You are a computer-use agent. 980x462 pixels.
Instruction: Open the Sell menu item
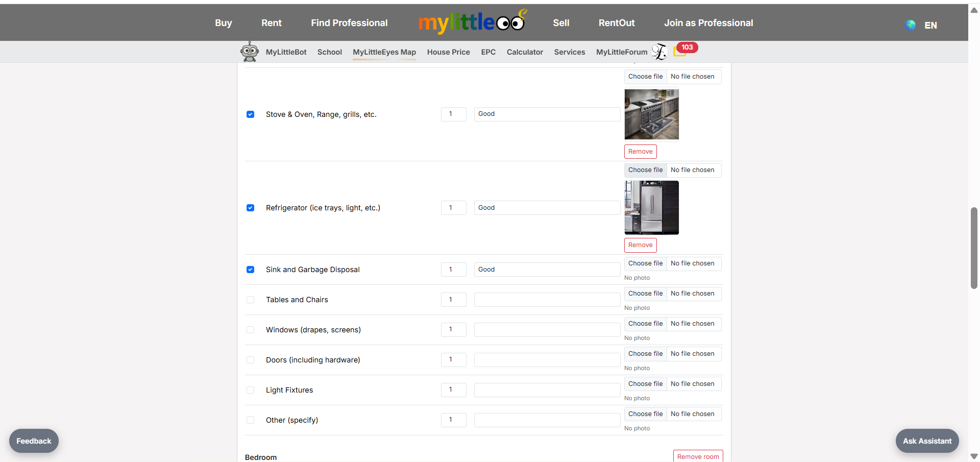click(x=560, y=22)
